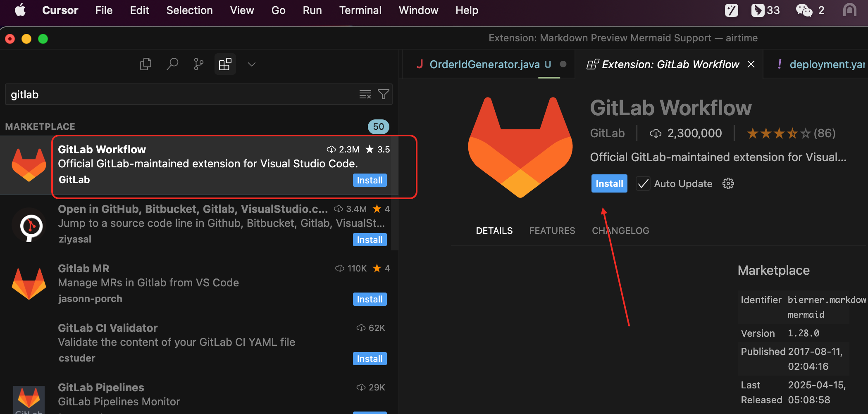
Task: Click the cstuder publisher name
Action: 77,358
